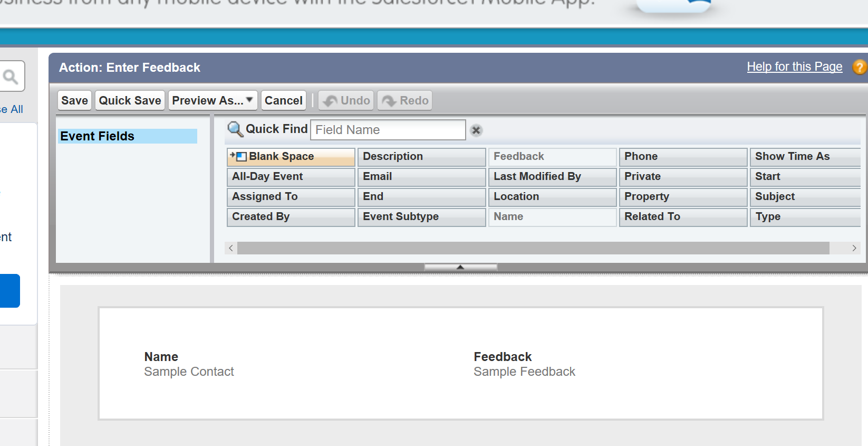Screen dimensions: 868x446
Task: Select the Assigned To field
Action: coord(291,197)
